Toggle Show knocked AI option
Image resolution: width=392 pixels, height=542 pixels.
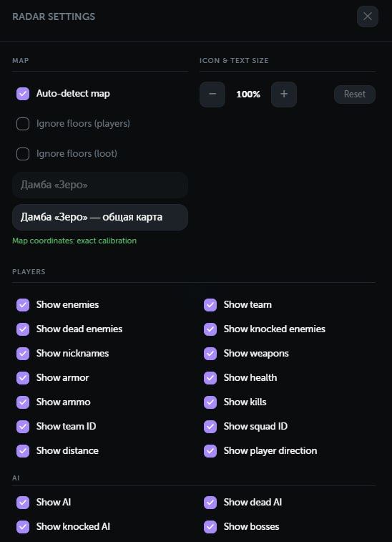tap(23, 527)
